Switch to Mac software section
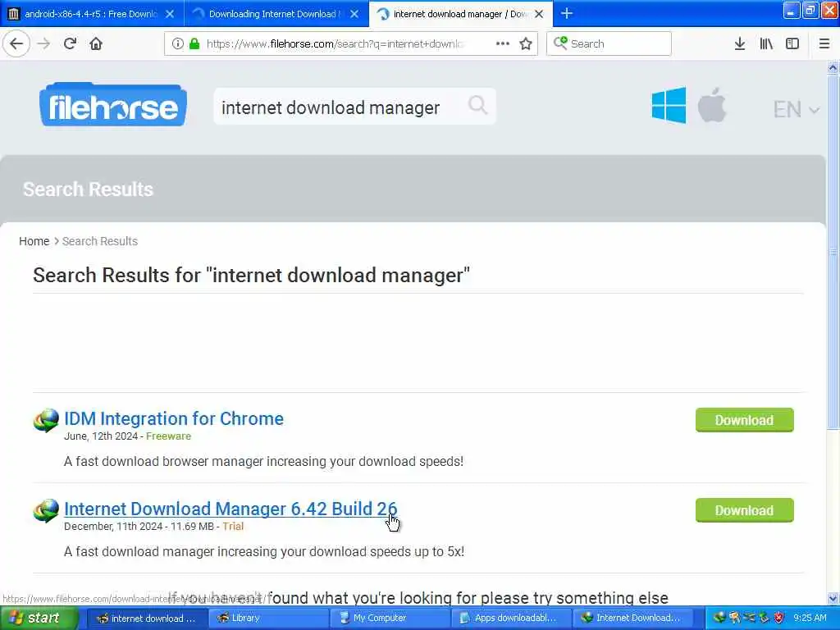The height and width of the screenshot is (630, 840). [712, 106]
